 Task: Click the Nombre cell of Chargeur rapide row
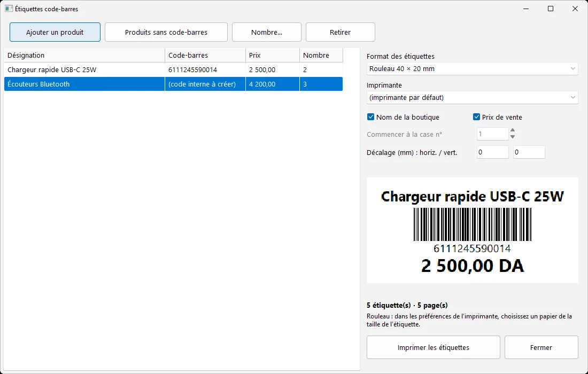point(321,69)
